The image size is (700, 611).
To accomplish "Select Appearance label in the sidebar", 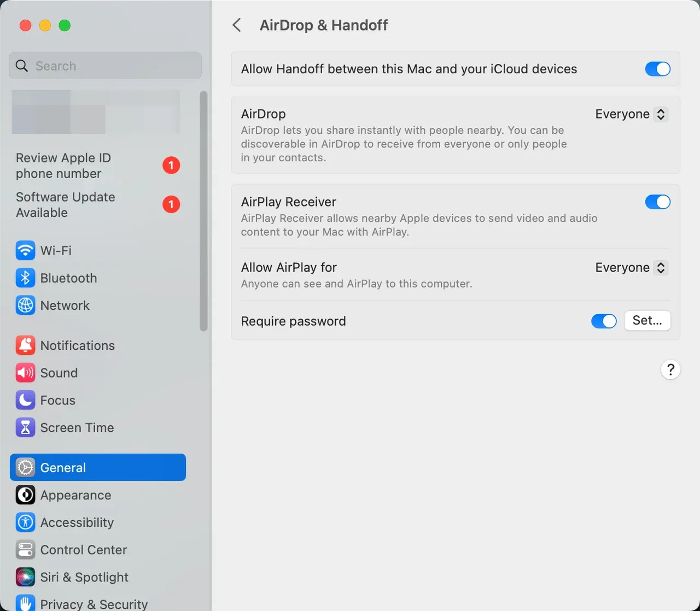I will point(75,495).
